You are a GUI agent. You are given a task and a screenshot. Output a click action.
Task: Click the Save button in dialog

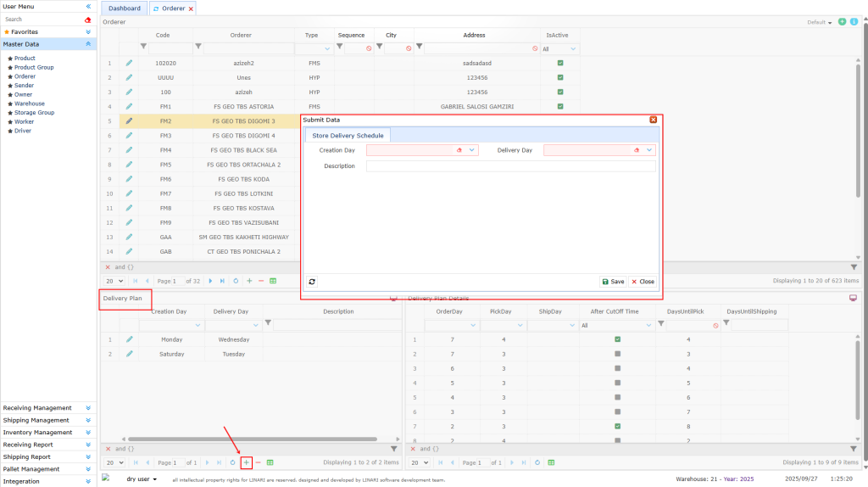click(613, 282)
